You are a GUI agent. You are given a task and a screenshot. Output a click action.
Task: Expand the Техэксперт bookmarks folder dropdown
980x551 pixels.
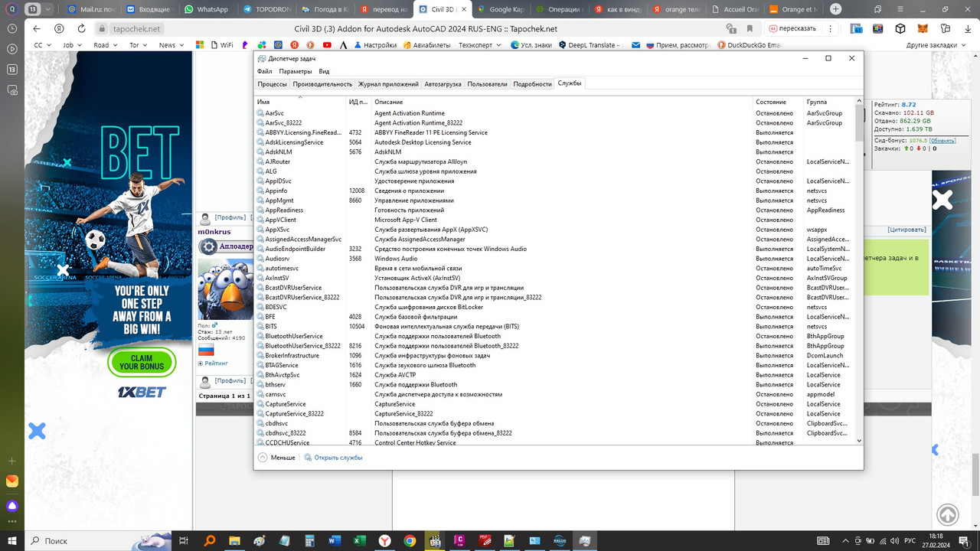(498, 44)
